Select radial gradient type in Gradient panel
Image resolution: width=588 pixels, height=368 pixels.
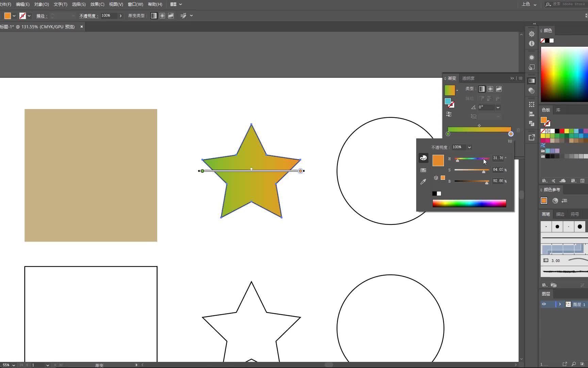490,89
